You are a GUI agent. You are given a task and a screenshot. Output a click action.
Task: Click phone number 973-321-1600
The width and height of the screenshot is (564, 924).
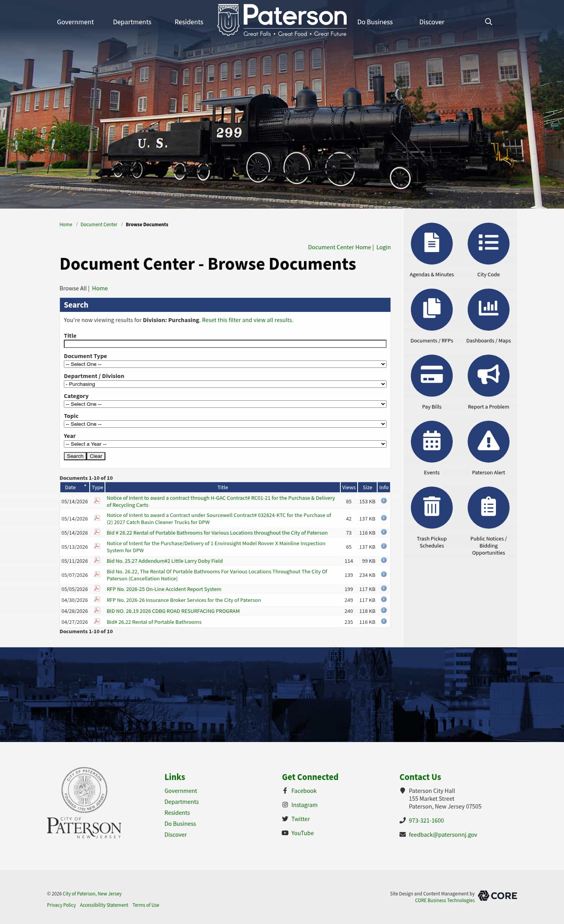click(x=426, y=820)
